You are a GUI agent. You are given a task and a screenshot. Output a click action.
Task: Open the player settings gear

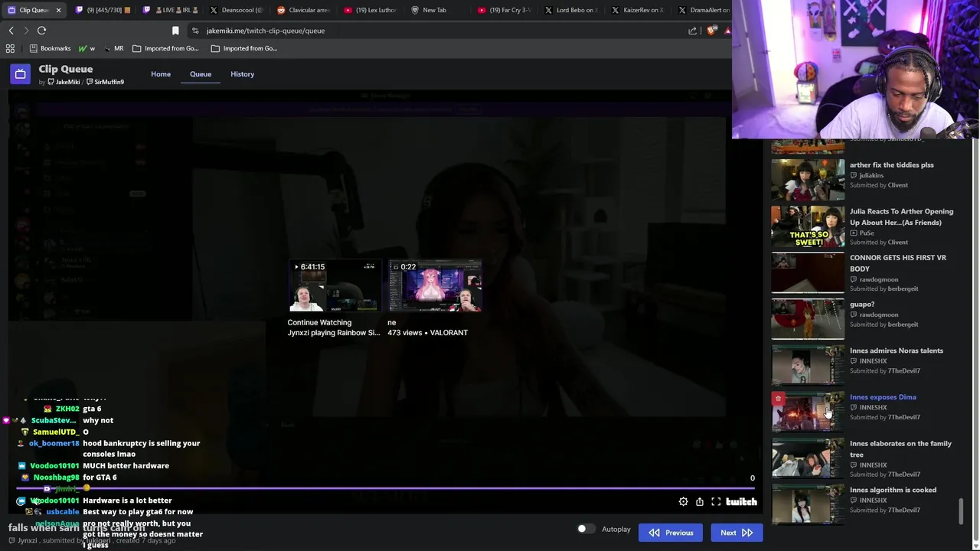pos(683,501)
